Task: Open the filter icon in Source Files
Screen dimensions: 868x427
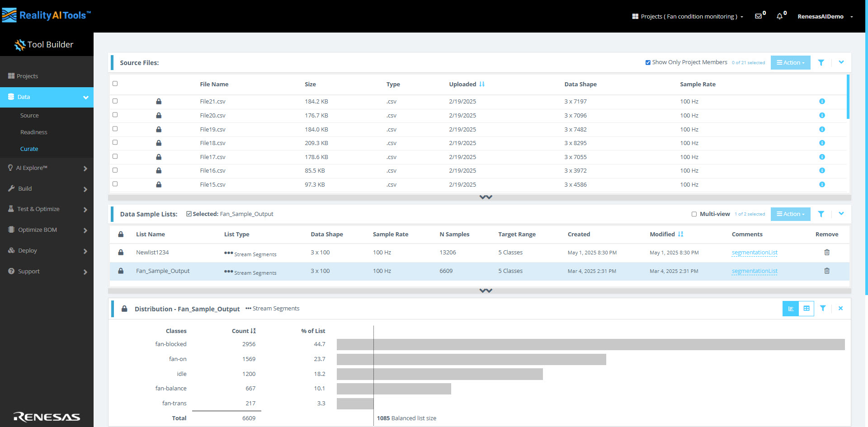Action: (x=821, y=63)
